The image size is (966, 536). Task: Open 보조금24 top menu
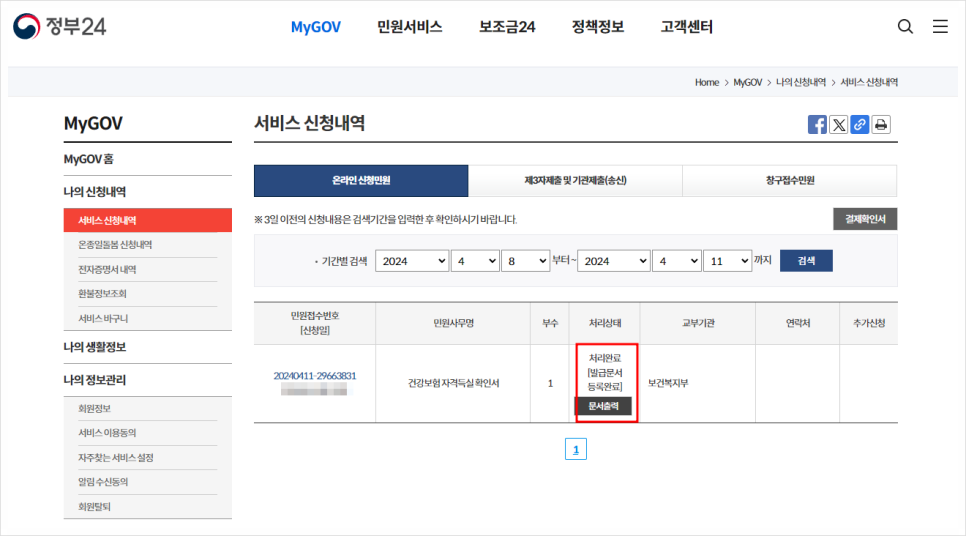tap(507, 27)
